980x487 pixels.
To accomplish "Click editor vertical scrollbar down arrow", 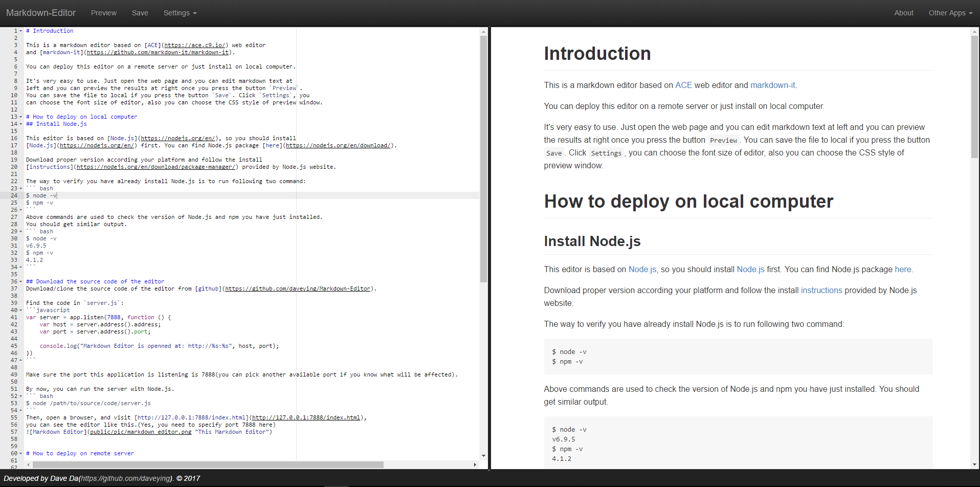I will [483, 455].
